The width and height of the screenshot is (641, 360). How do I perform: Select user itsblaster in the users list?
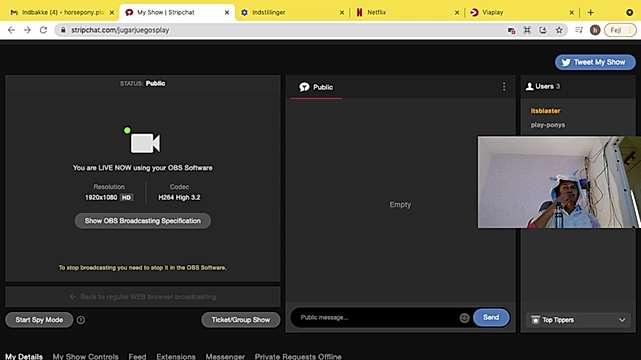click(x=545, y=111)
